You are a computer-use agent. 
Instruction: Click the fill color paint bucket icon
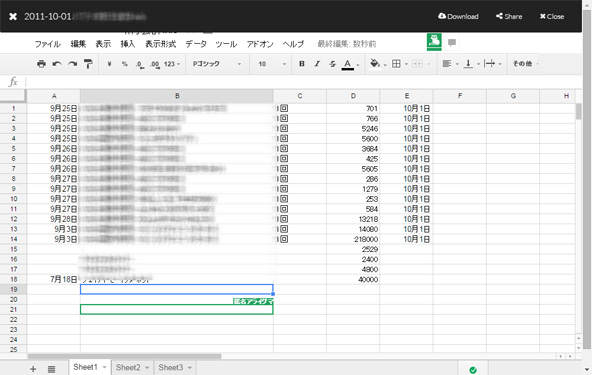[375, 63]
